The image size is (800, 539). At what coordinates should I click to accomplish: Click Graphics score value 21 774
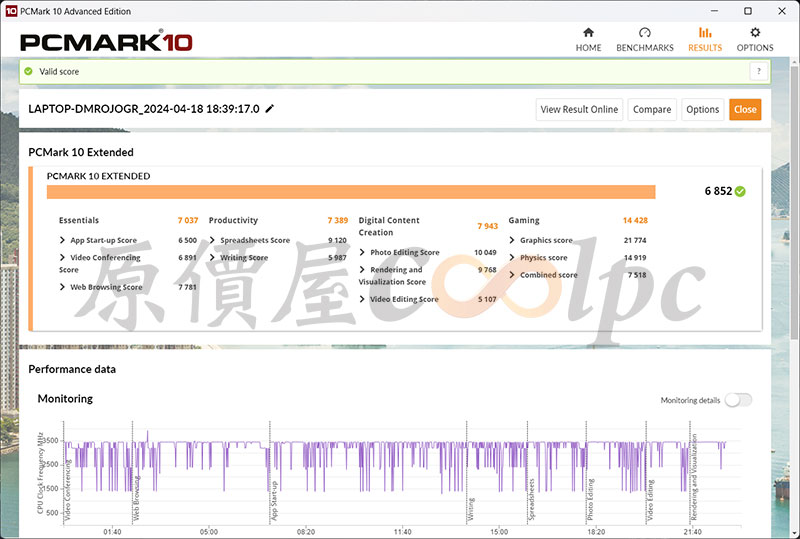(635, 240)
